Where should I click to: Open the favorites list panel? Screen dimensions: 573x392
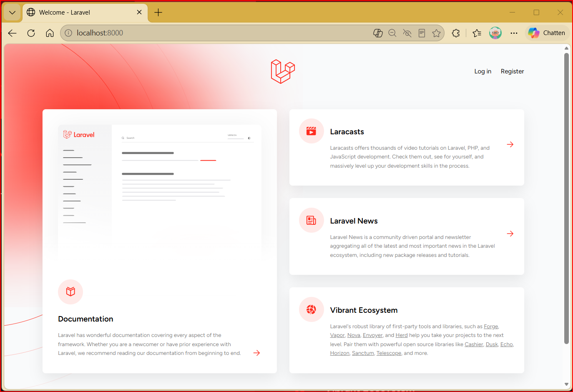(477, 33)
